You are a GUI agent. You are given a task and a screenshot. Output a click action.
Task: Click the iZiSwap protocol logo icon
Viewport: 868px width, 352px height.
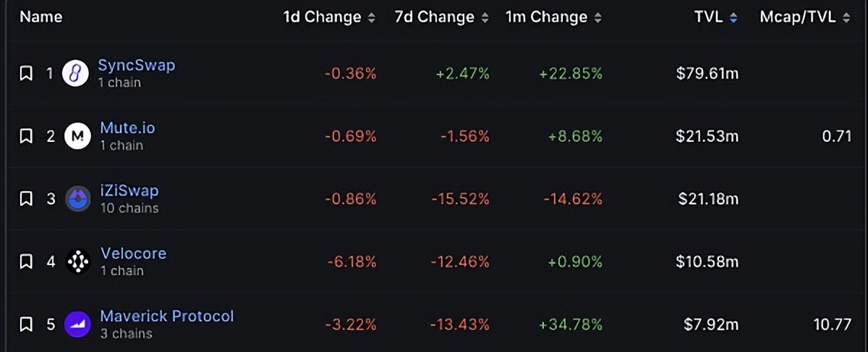pyautogui.click(x=78, y=198)
